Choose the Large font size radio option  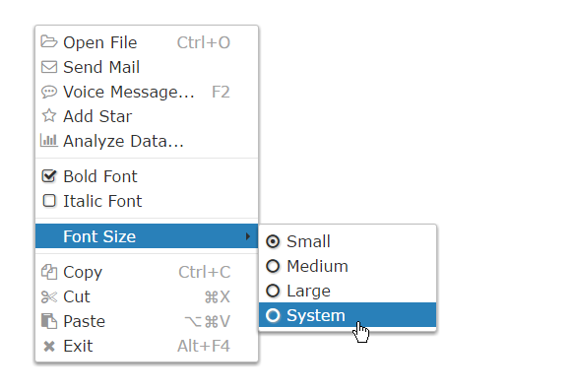pos(273,291)
